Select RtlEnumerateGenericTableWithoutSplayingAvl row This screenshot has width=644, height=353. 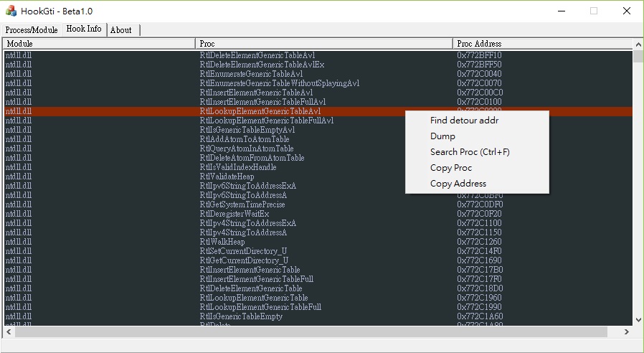click(x=318, y=83)
